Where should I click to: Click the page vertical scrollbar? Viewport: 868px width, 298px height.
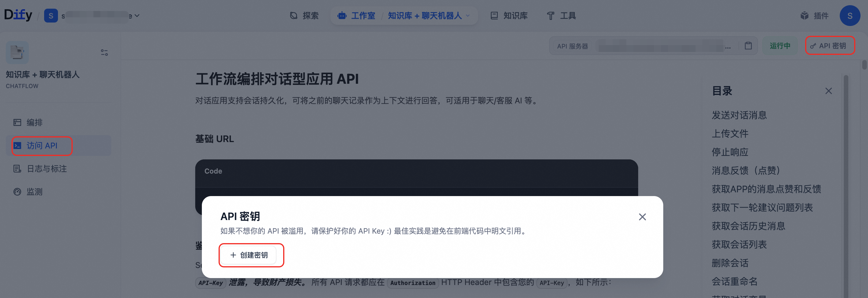pos(864,65)
